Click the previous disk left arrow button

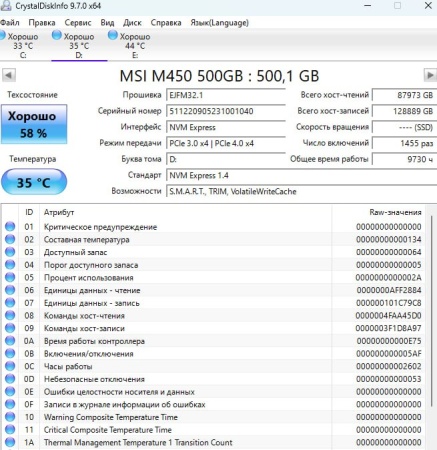[x=9, y=75]
